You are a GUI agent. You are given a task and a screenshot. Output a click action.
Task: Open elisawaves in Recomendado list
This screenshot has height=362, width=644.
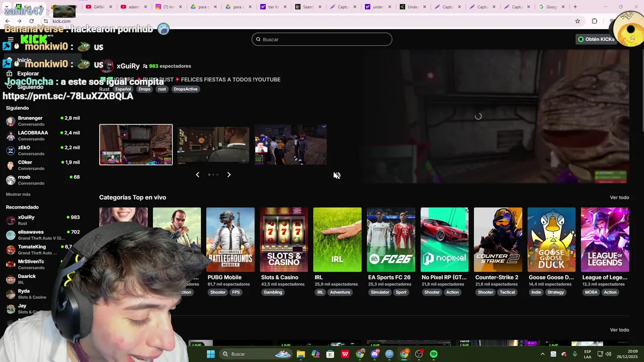[43, 235]
